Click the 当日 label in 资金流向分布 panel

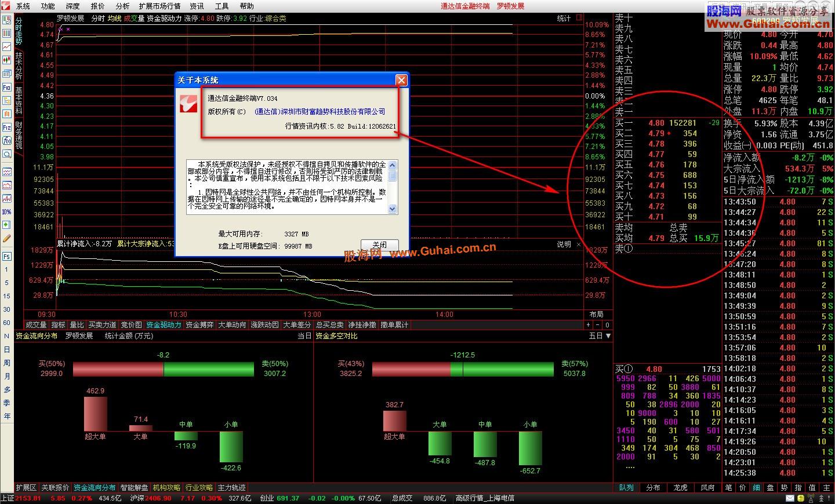point(304,336)
